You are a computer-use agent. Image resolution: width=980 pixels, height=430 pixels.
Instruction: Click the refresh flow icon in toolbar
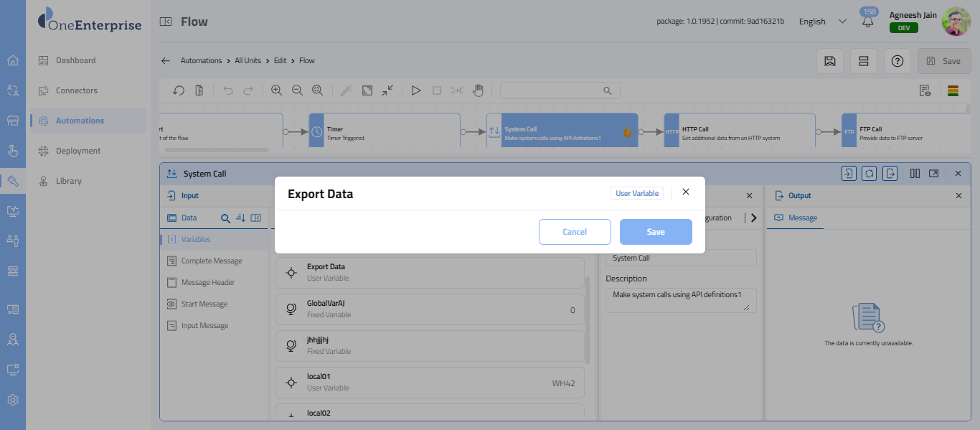[x=179, y=90]
